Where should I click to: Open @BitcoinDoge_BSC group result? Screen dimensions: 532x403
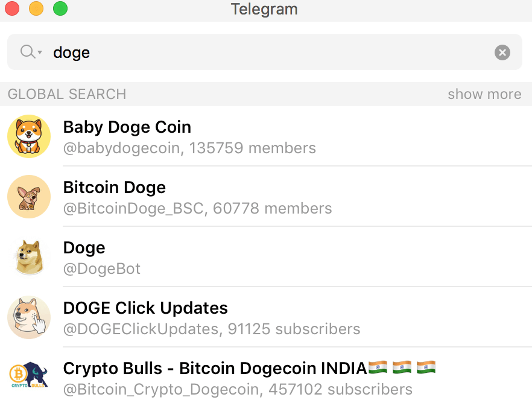pos(266,197)
